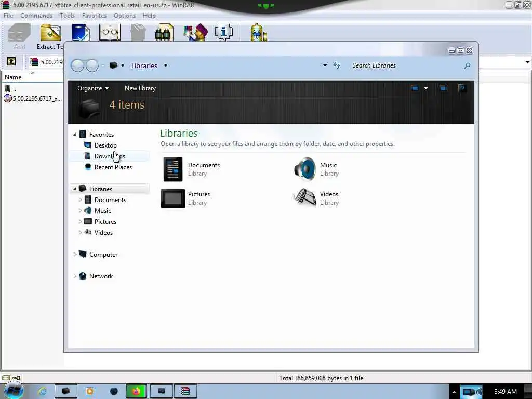Image resolution: width=532 pixels, height=399 pixels.
Task: Click the refresh icon beside address bar
Action: click(x=337, y=65)
